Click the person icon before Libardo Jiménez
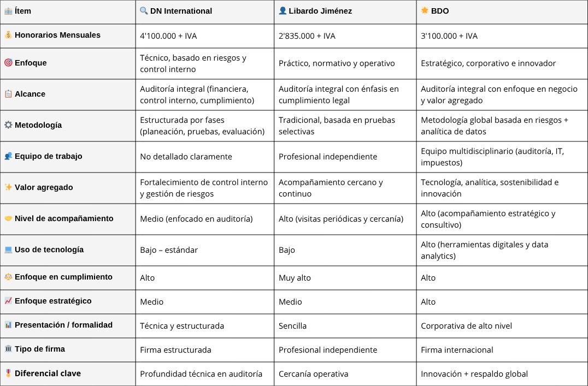The height and width of the screenshot is (386, 588). (x=283, y=11)
